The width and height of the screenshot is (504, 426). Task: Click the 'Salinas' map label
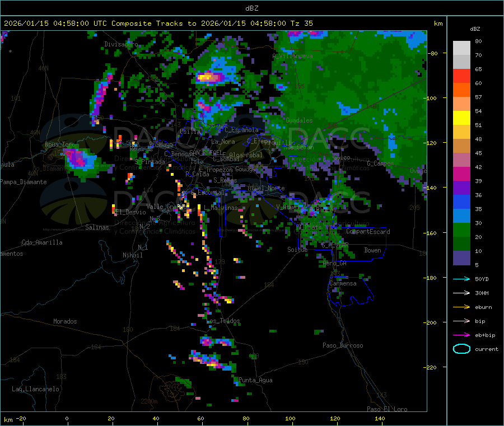(x=97, y=227)
